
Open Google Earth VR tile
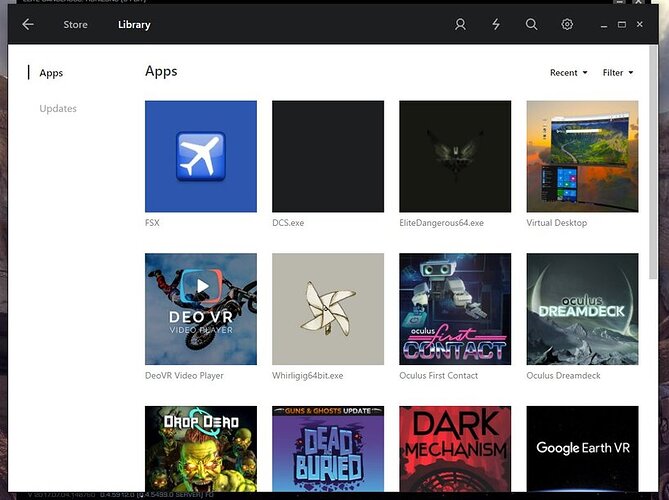click(582, 448)
